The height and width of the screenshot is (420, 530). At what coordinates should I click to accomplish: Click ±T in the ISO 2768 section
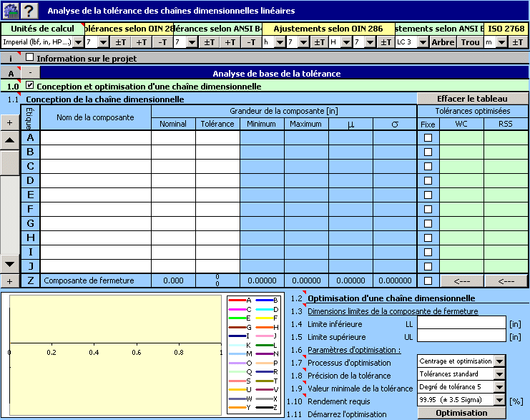click(x=518, y=42)
